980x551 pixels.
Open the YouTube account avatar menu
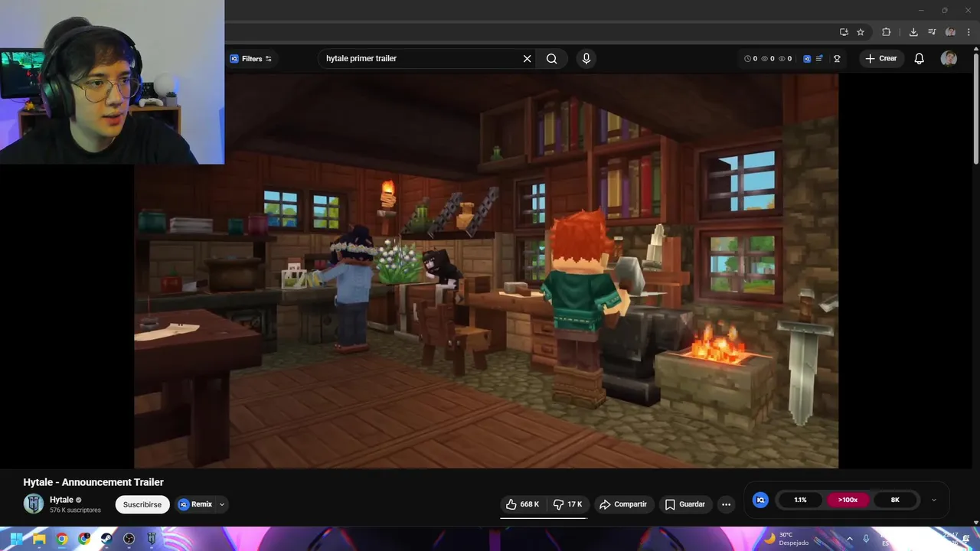[949, 58]
